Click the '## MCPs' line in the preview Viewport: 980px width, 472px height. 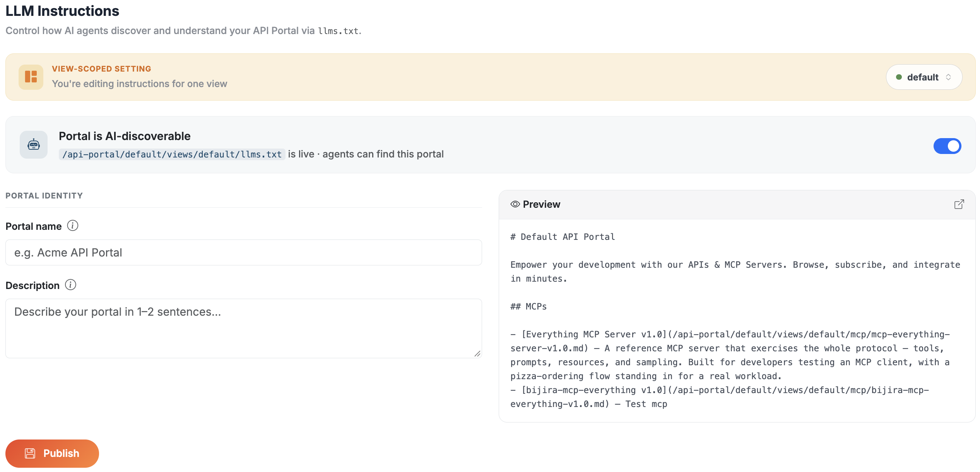pyautogui.click(x=528, y=306)
